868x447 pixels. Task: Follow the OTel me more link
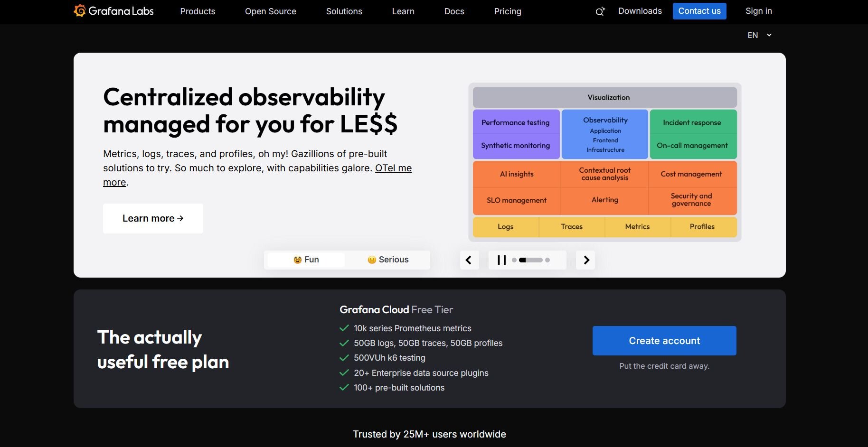click(x=393, y=168)
